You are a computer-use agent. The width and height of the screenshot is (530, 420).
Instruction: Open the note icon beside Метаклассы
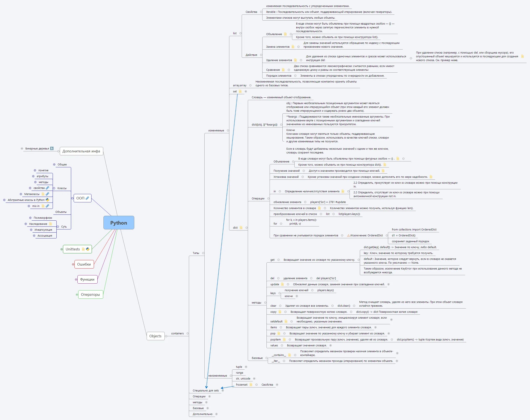[x=43, y=194]
